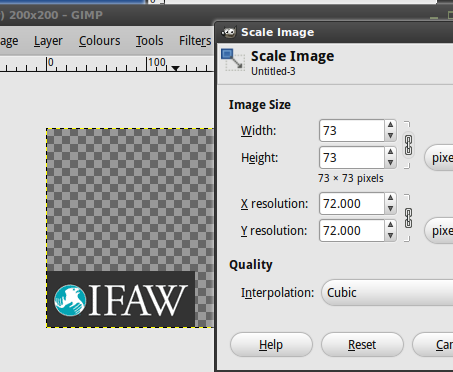
Task: Decrease Height with the down arrow
Action: point(390,163)
